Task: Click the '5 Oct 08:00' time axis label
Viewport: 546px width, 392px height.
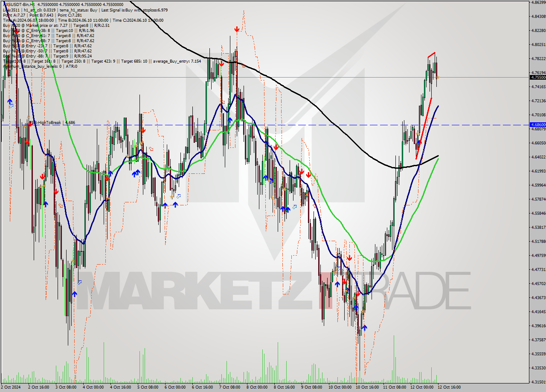Action: (148, 387)
